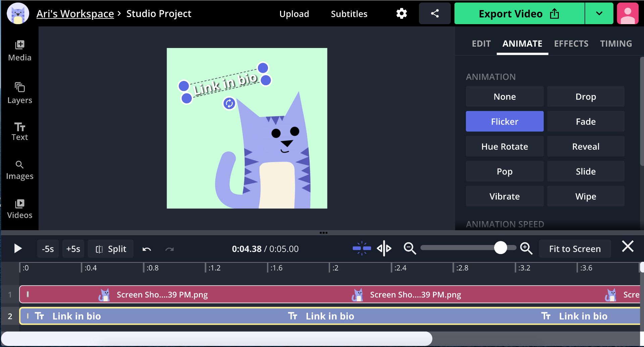The height and width of the screenshot is (347, 644).
Task: Open project settings gear icon
Action: (x=401, y=14)
